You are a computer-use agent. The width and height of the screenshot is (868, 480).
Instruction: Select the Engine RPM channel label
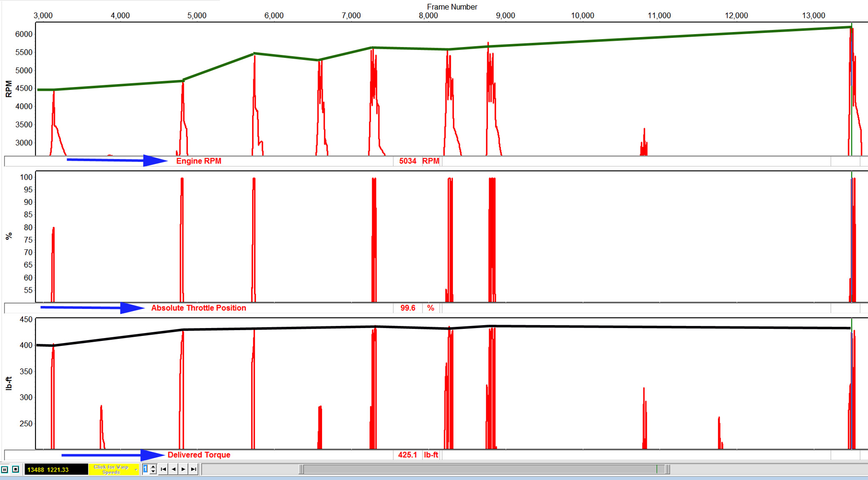pos(198,161)
